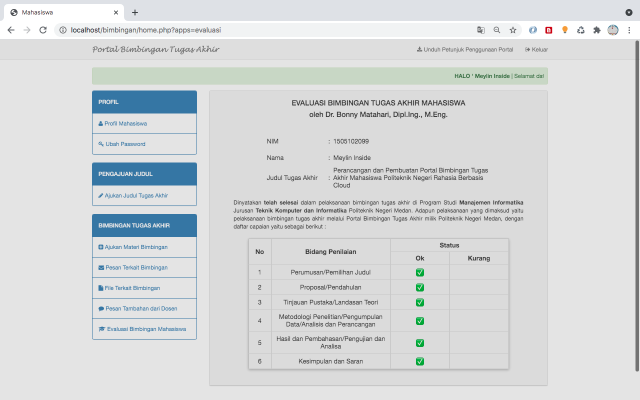Click the lightbulb extension icon
Image resolution: width=640 pixels, height=400 pixels.
(565, 30)
